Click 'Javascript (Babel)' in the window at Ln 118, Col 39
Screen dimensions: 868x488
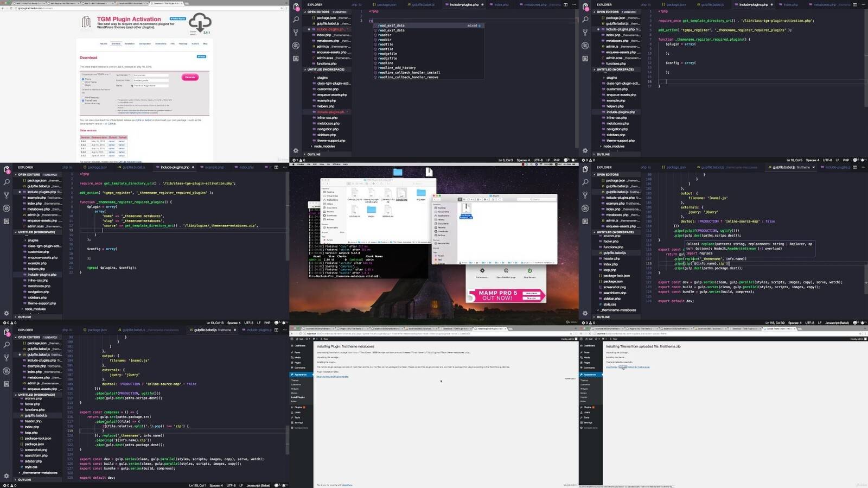pos(838,322)
